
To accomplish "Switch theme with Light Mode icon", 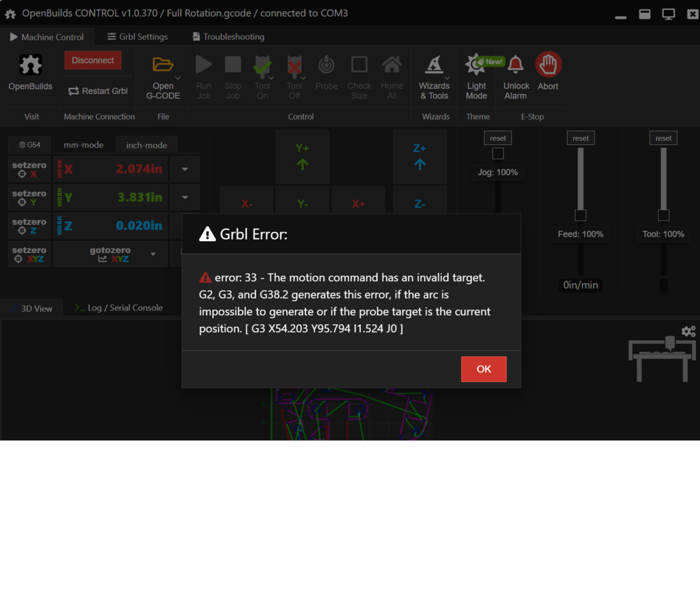I will (476, 65).
